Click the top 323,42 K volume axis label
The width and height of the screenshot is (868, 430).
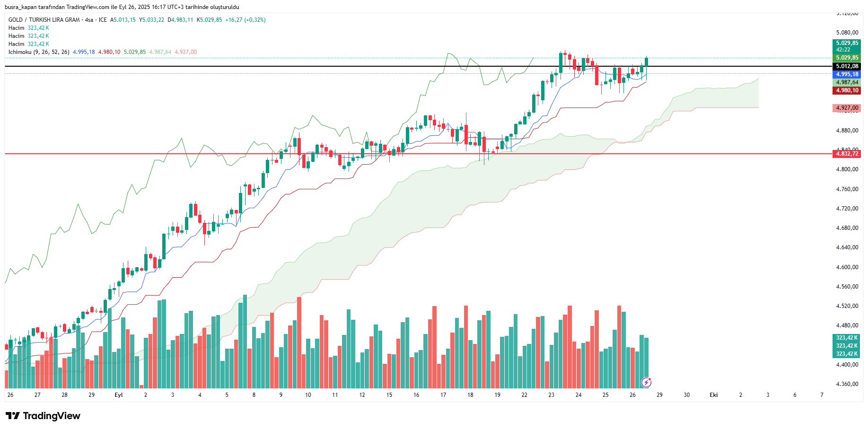click(846, 338)
